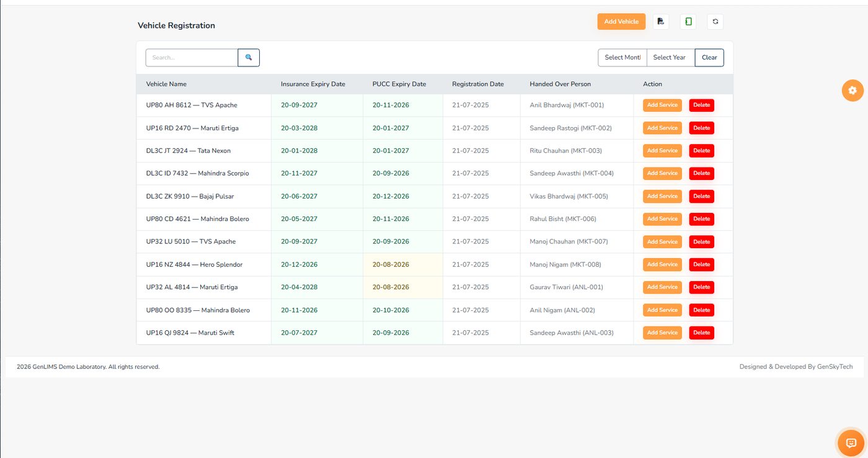Open the Select Year dropdown
Screen dimensions: 868x458
point(670,58)
